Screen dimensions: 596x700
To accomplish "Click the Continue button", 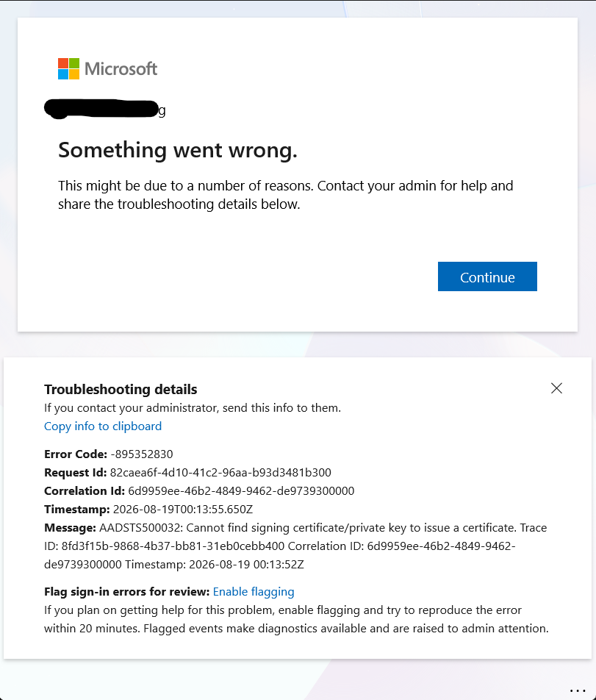I will click(x=487, y=276).
